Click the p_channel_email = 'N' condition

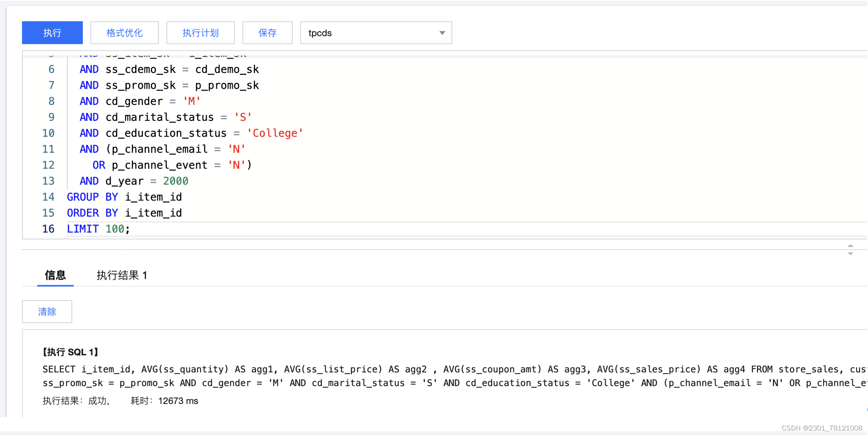pos(178,149)
